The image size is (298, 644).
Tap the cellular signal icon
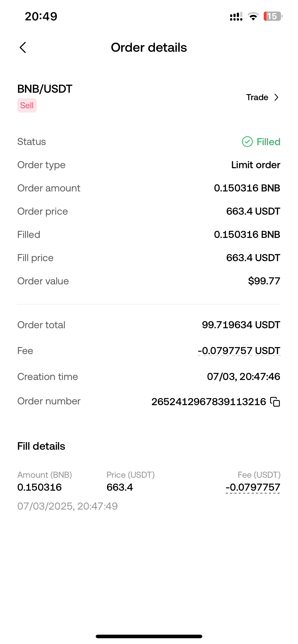pos(236,17)
